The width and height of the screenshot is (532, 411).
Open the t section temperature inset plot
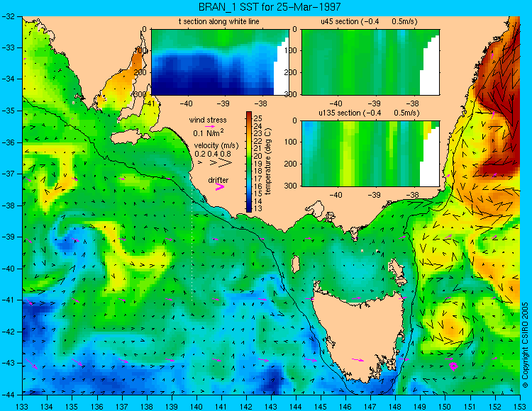(220, 62)
